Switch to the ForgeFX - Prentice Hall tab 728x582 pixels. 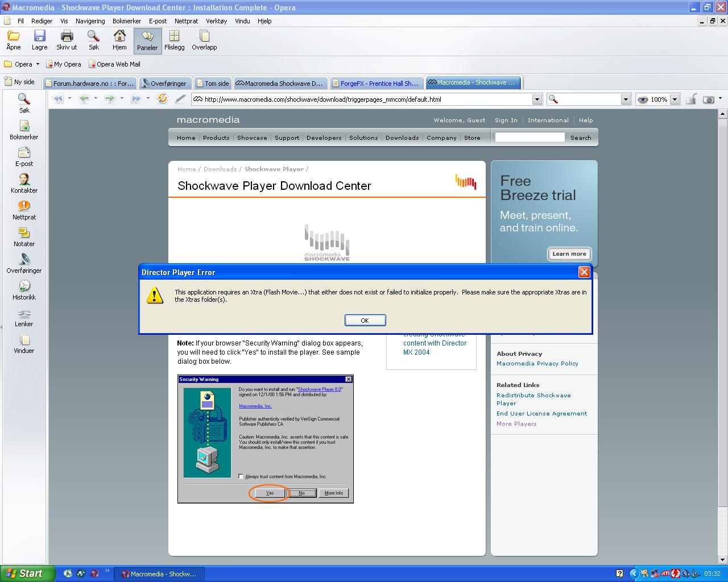377,84
